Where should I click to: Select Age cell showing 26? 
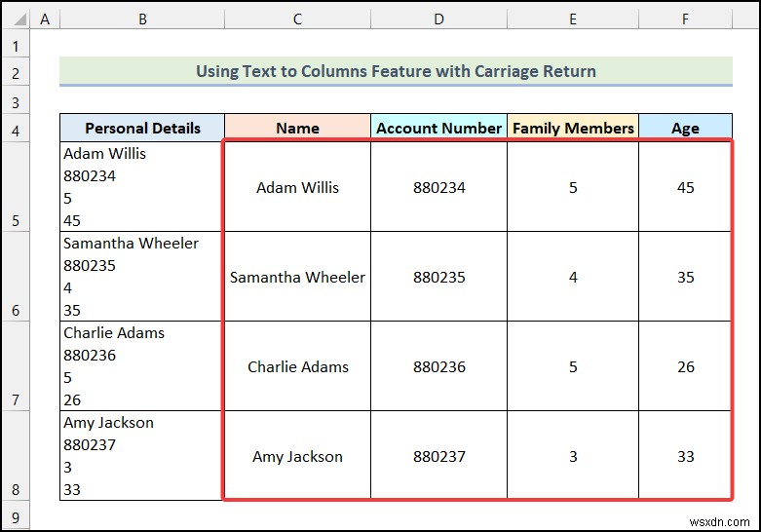point(685,366)
